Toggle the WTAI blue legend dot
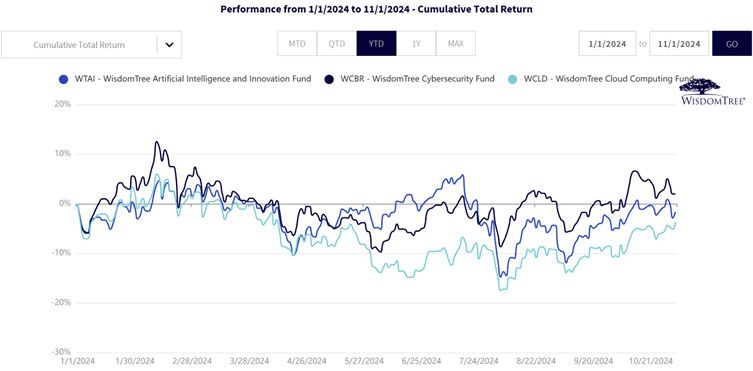Viewport: 753px width, 371px height. tap(62, 79)
